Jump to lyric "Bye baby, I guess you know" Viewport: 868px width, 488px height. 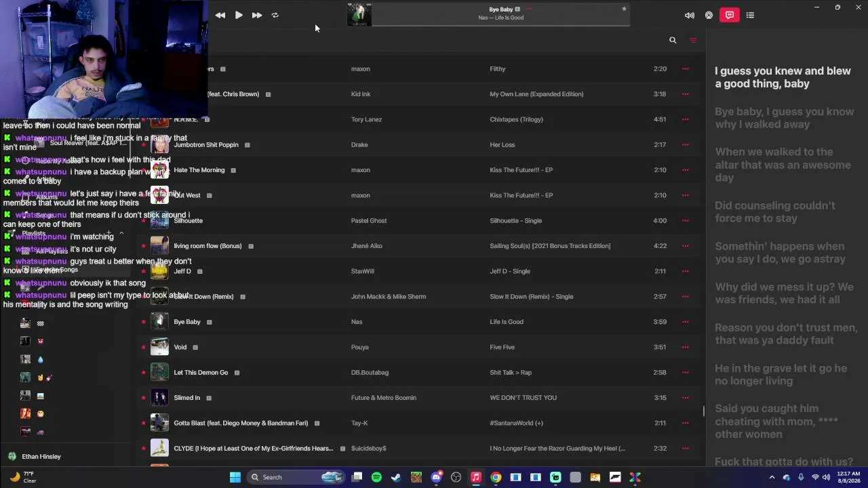coord(784,118)
